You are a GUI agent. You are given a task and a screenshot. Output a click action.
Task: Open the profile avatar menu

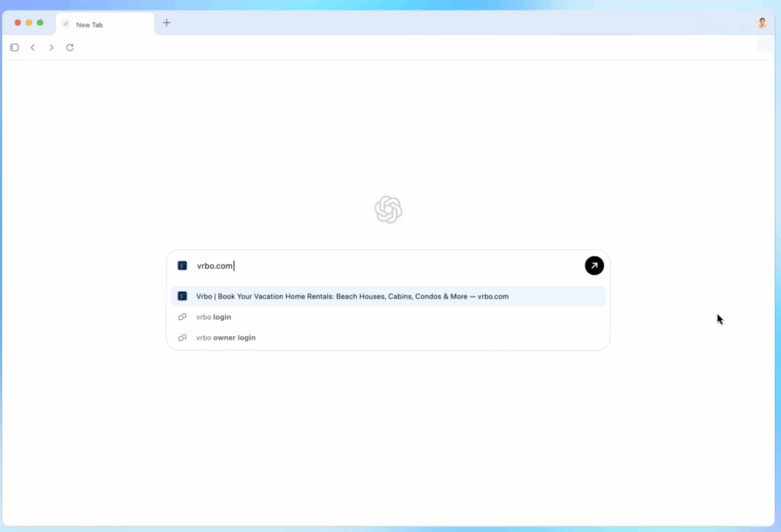coord(762,23)
